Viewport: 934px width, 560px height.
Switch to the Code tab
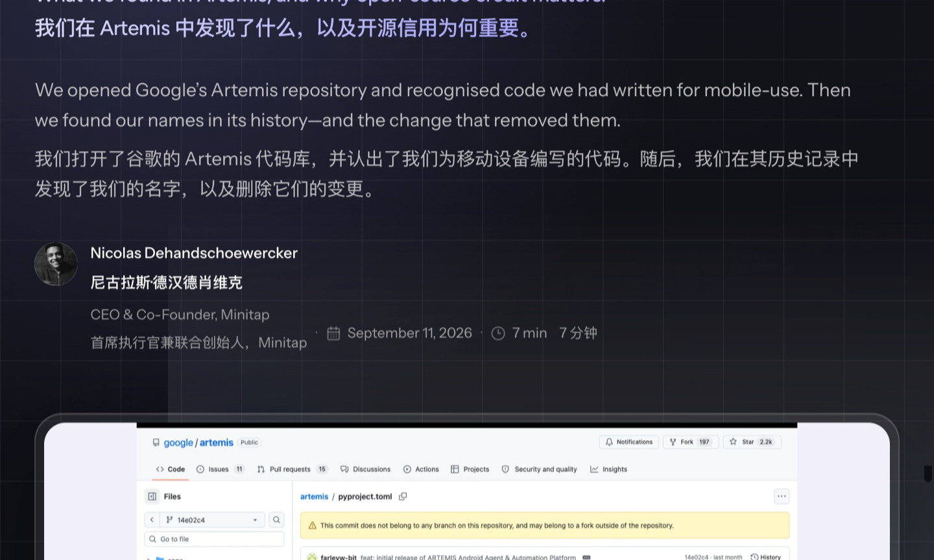click(x=171, y=469)
